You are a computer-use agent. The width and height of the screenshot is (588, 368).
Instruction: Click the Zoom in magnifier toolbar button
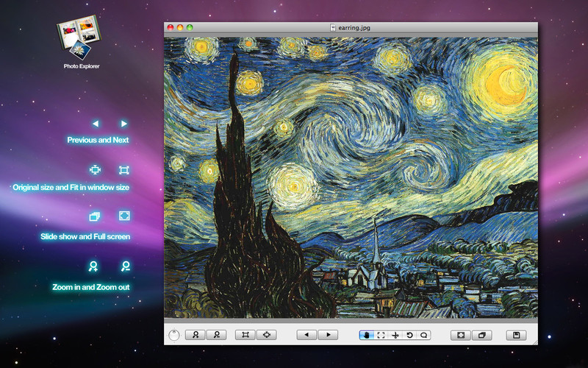click(196, 335)
